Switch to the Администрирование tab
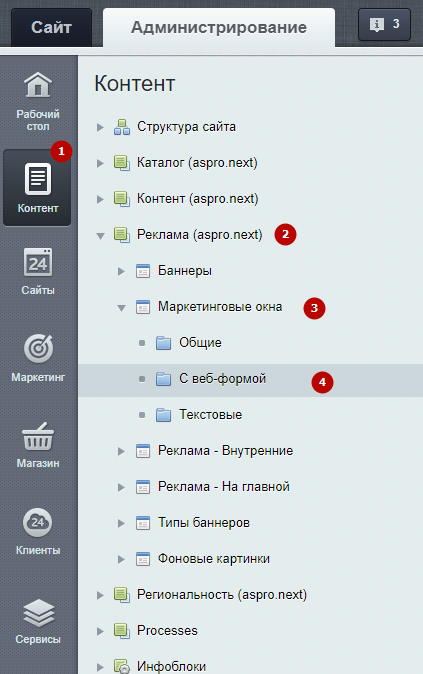The image size is (423, 674). click(219, 27)
